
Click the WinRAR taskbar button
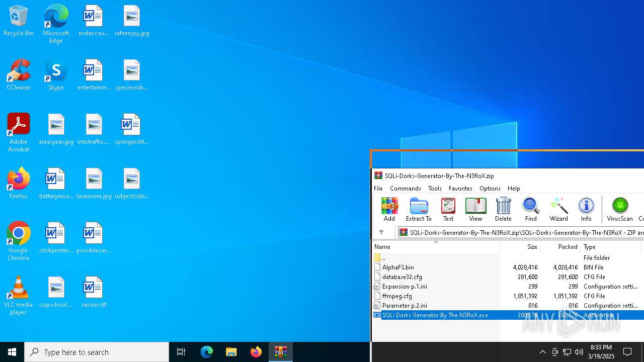pyautogui.click(x=281, y=352)
